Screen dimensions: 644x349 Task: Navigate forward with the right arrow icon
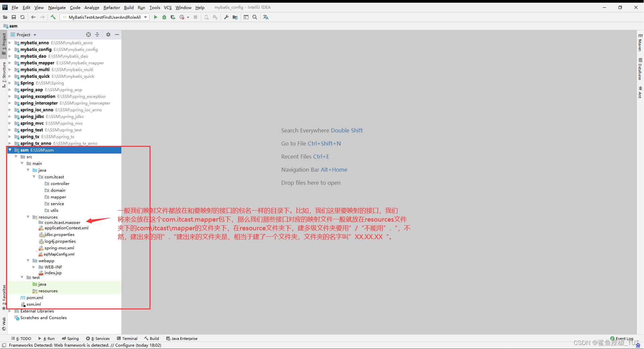[42, 17]
